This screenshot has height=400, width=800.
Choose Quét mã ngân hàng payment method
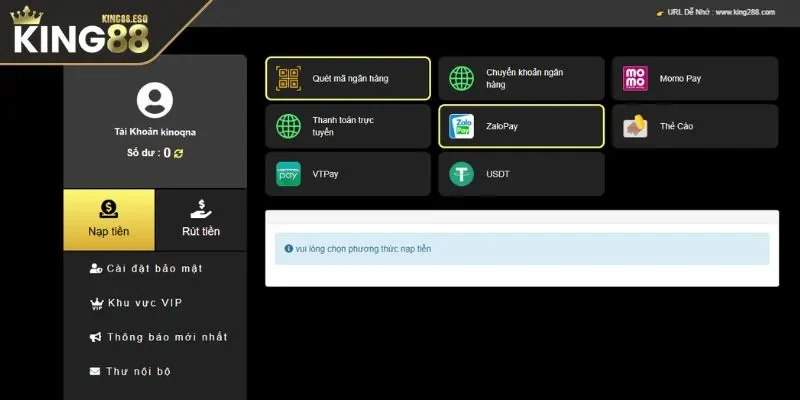point(348,79)
